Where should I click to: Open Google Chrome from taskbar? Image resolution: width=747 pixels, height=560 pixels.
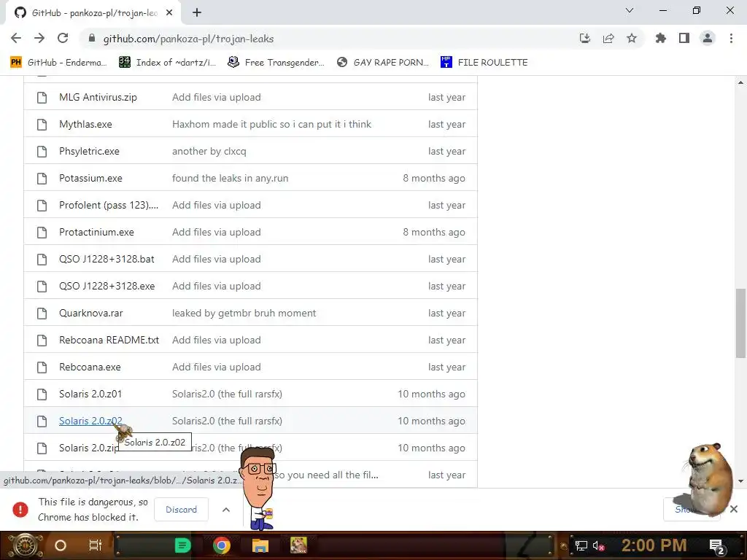(222, 545)
